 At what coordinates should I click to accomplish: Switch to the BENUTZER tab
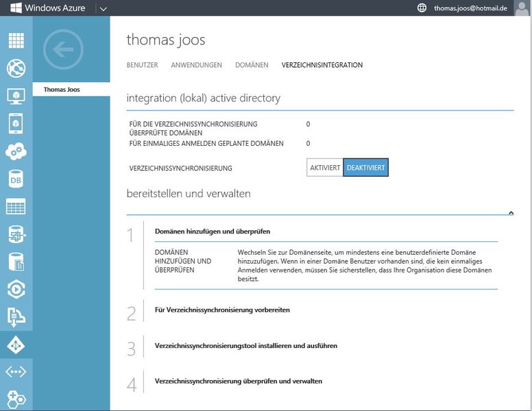pos(142,65)
